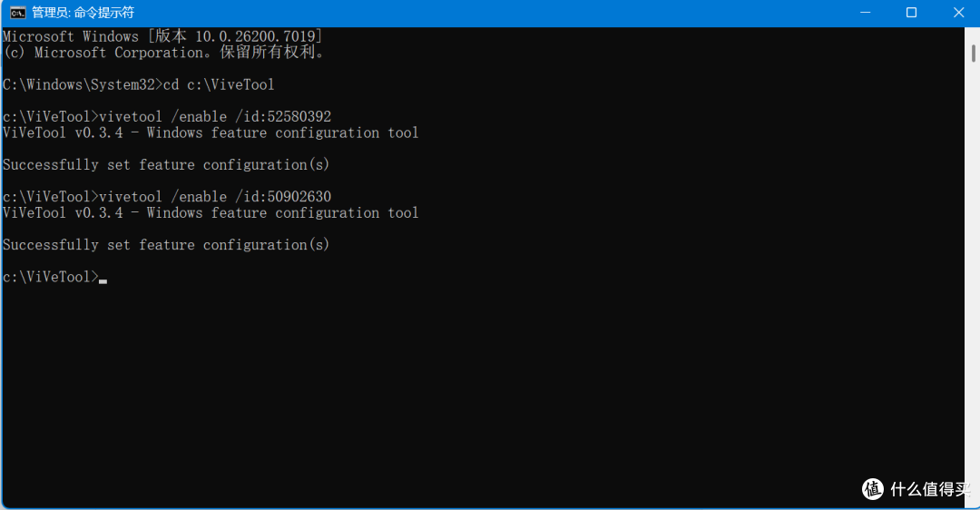Click the blinking cursor after the last c:\ViVeTool> prompt
Viewport: 980px width, 510px height.
tap(103, 281)
